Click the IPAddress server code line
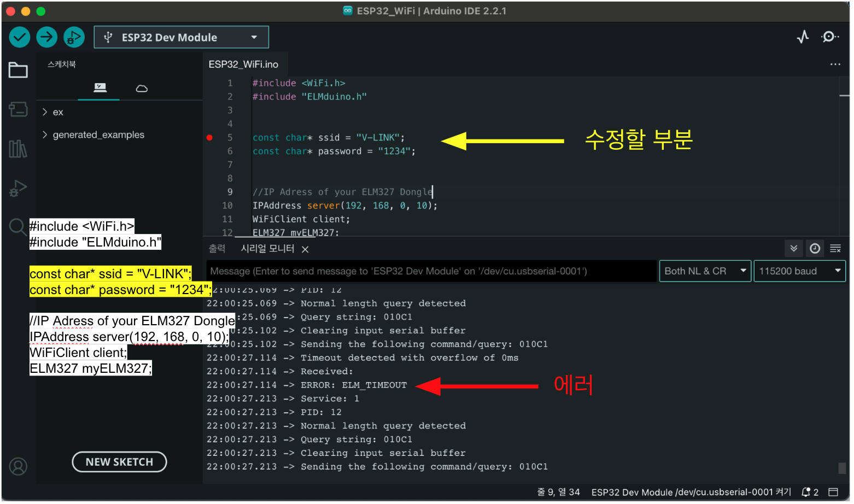854x504 pixels. point(345,206)
